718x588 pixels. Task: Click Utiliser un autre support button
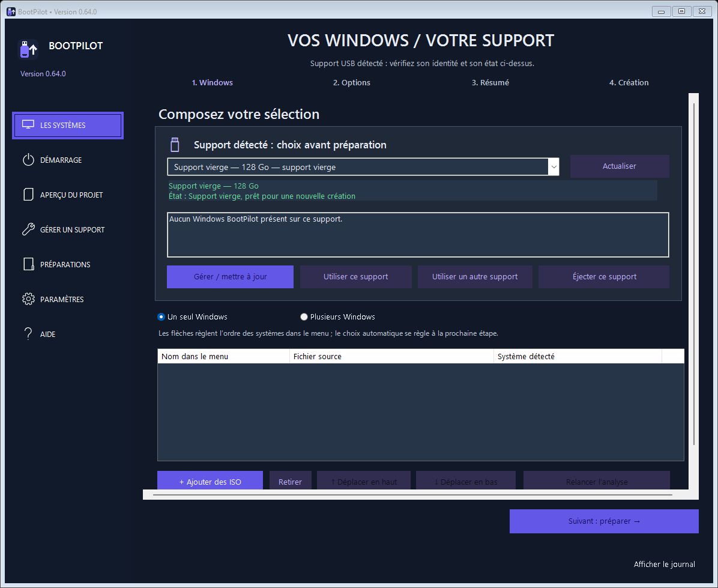coord(475,277)
